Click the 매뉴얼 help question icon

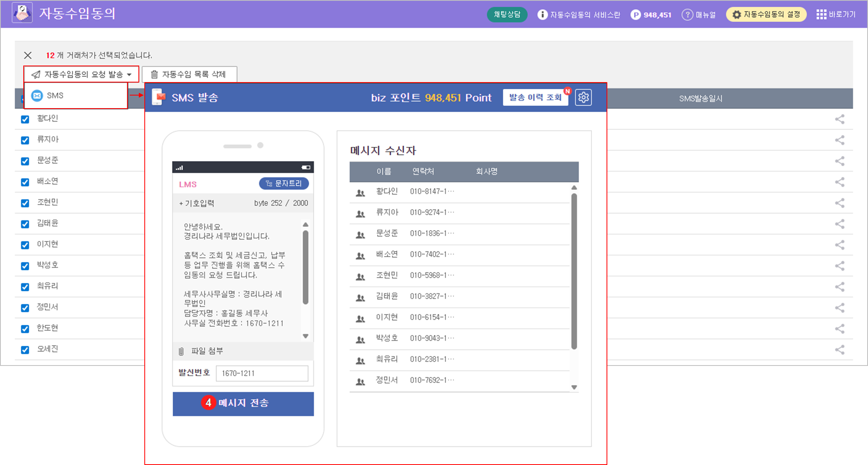click(x=687, y=15)
